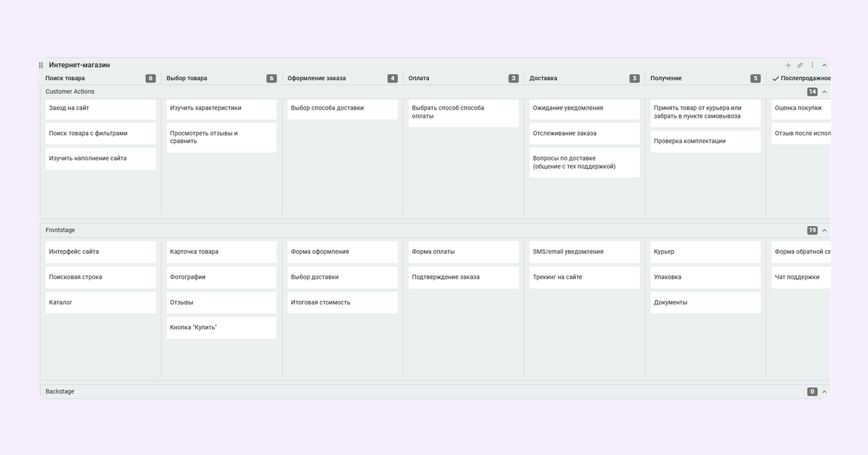Open the Карточка товара card
Viewport: 868px width, 455px height.
pos(221,252)
